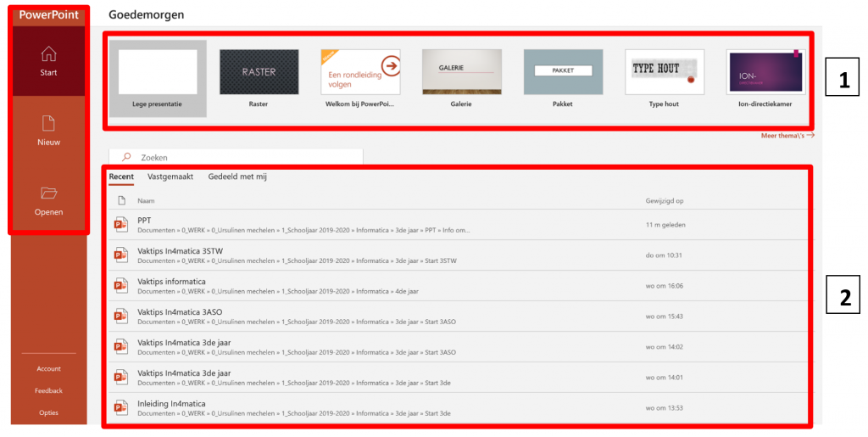Click the document icon in the Naam column header
868x437 pixels.
[x=122, y=200]
